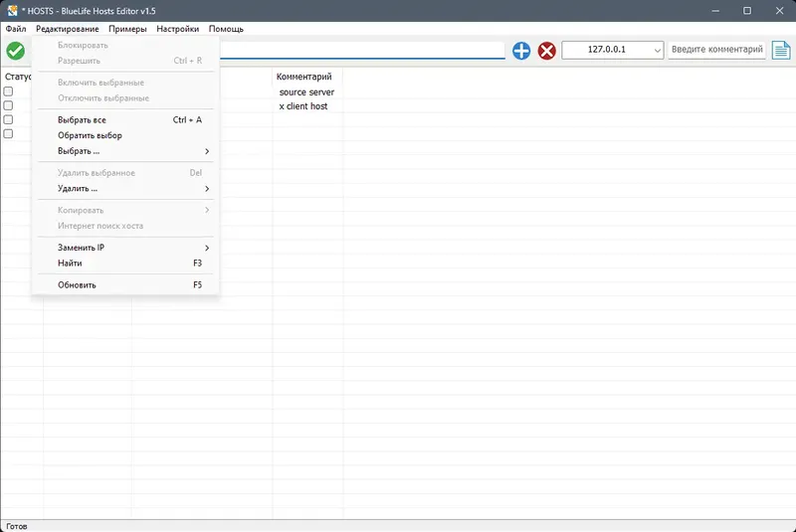
Task: Click the green checkmark save icon
Action: click(15, 51)
